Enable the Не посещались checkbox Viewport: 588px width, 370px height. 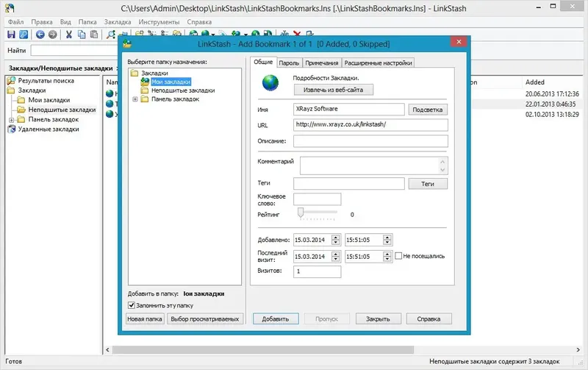[398, 256]
